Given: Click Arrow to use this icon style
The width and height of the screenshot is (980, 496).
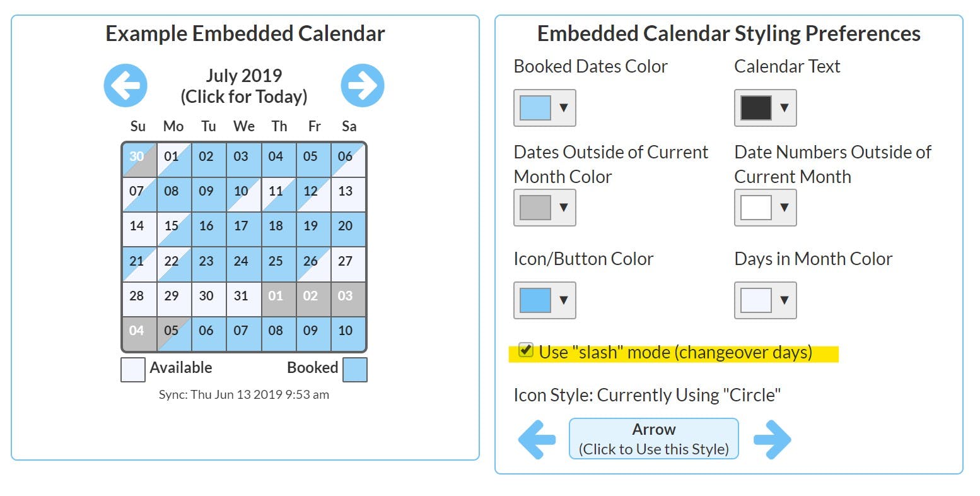Looking at the screenshot, I should click(x=653, y=438).
